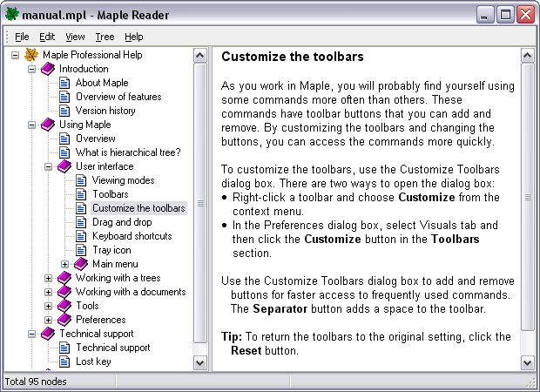Click the Overview of features page icon

pyautogui.click(x=64, y=97)
